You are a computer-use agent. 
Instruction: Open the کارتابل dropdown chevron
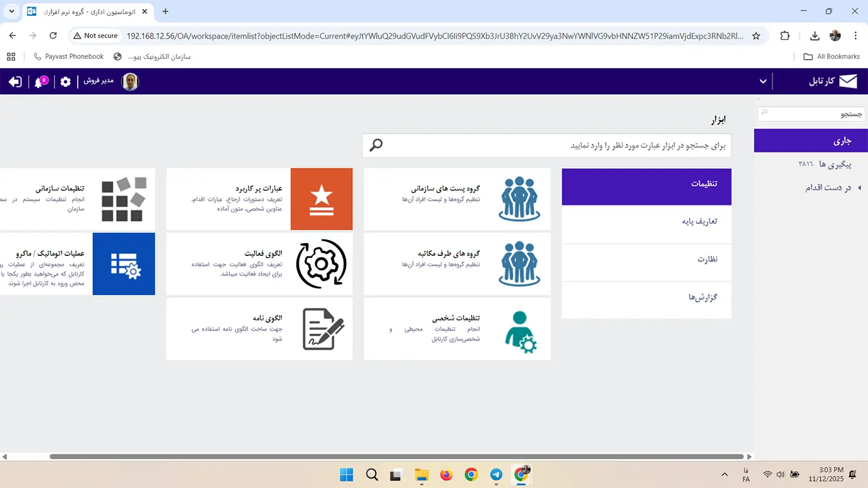763,81
